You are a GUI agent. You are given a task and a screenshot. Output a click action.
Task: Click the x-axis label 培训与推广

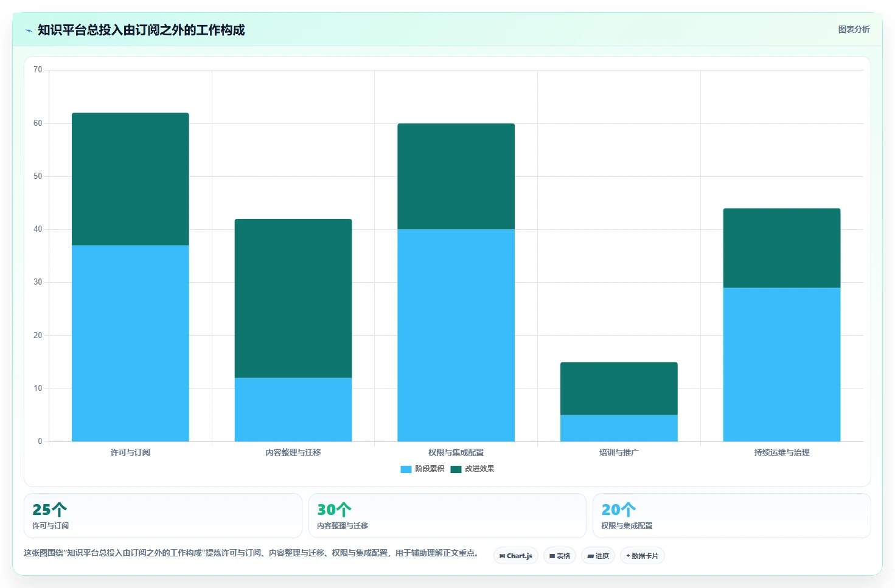tap(619, 452)
